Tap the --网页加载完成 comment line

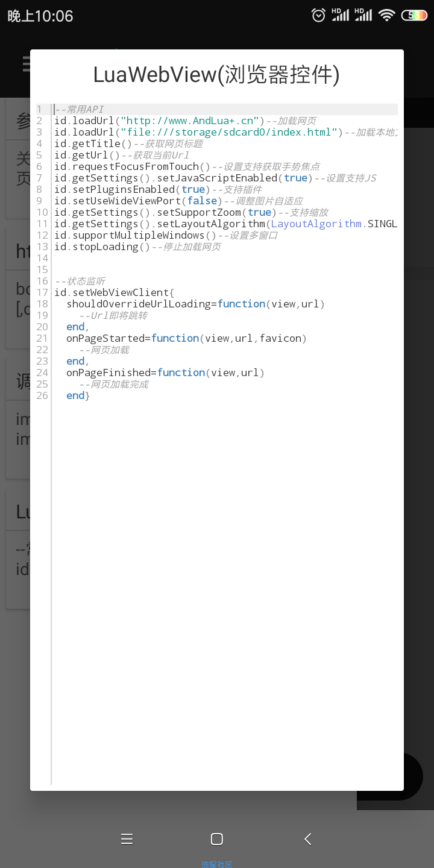tap(114, 384)
